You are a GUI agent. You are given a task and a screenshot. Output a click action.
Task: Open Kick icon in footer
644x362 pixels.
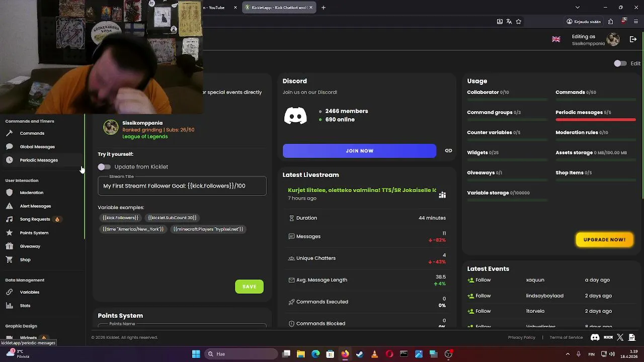click(x=608, y=337)
